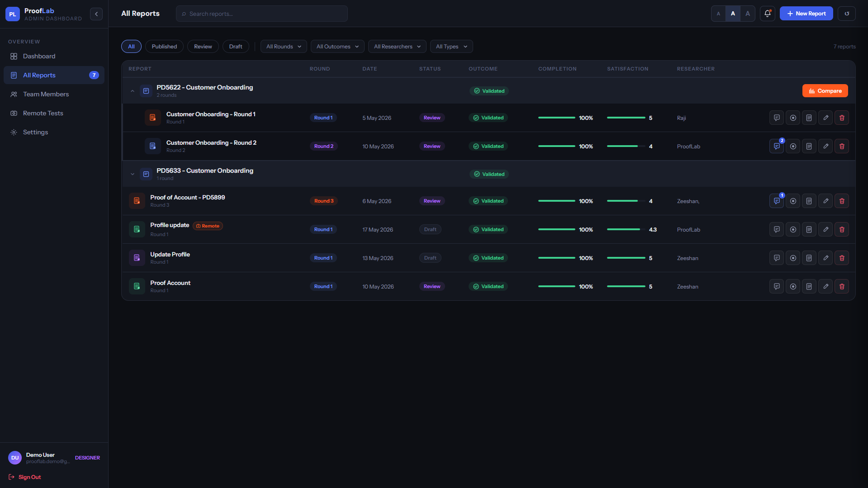The image size is (868, 488).
Task: Toggle the view icon for Proof Account row
Action: coord(792,286)
